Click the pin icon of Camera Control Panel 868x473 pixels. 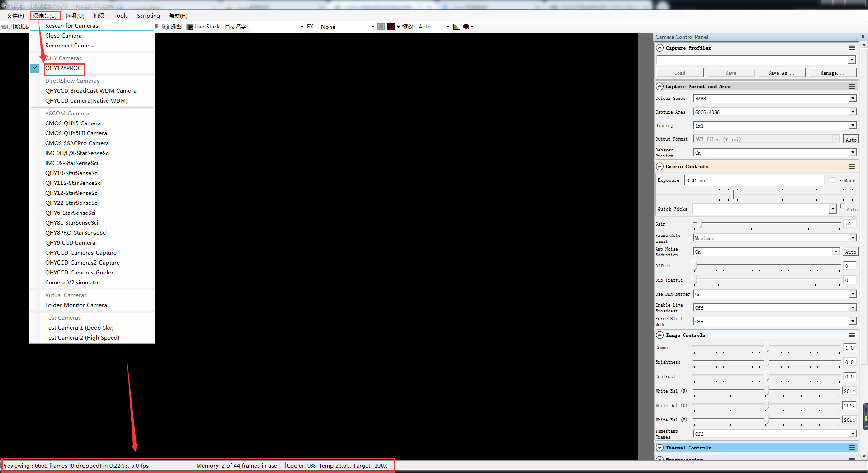(863, 37)
